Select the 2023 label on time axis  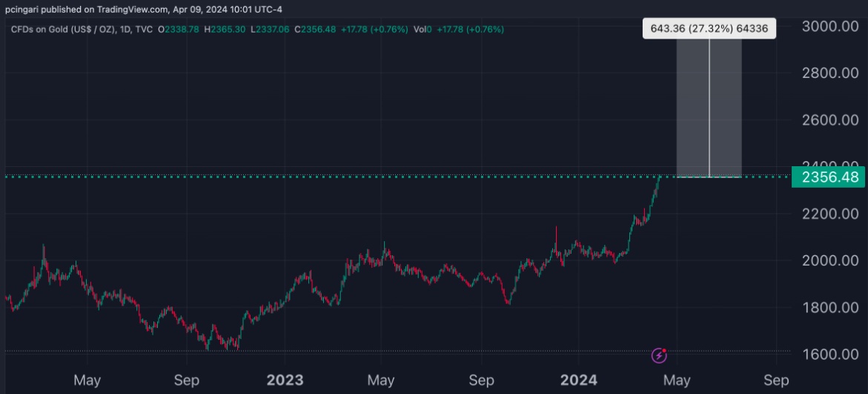click(x=285, y=380)
